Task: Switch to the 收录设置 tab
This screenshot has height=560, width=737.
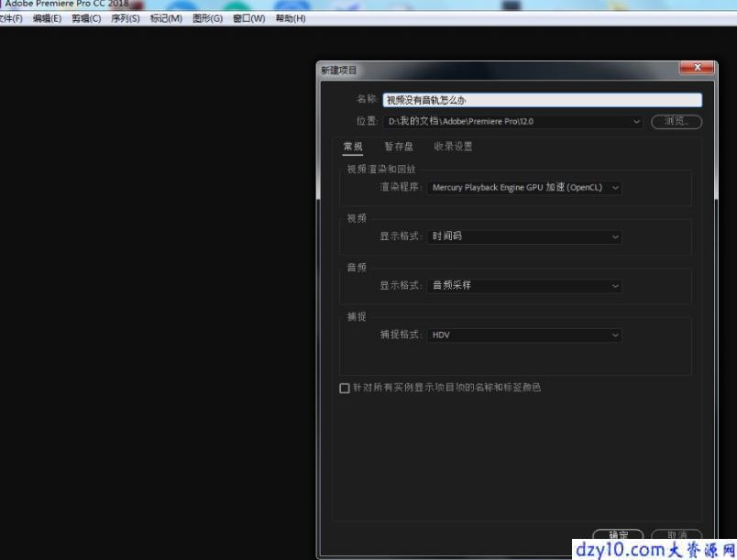Action: pos(453,147)
